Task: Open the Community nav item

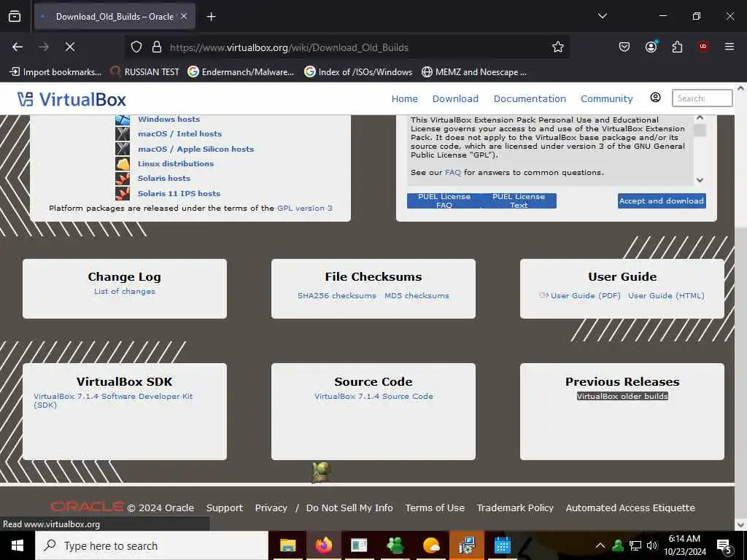Action: pyautogui.click(x=606, y=98)
